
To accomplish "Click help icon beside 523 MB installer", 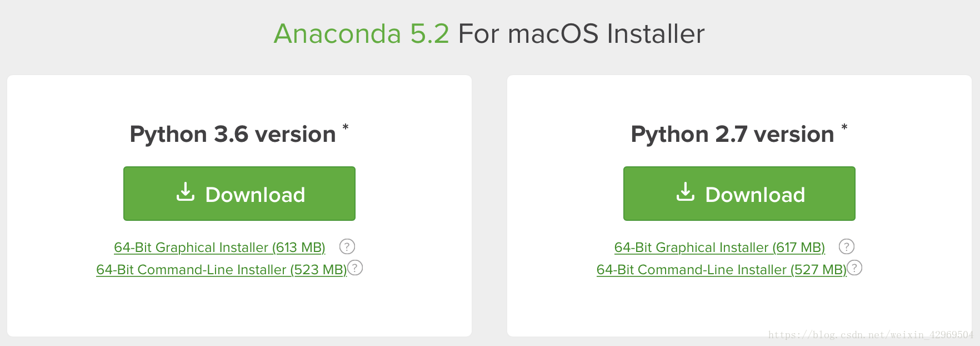I will click(x=355, y=268).
